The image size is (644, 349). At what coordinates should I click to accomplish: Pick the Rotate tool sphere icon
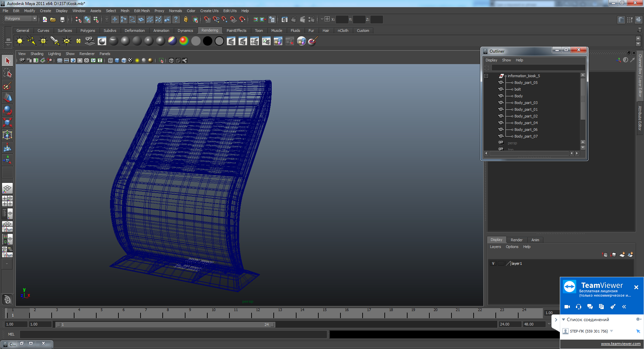point(7,110)
